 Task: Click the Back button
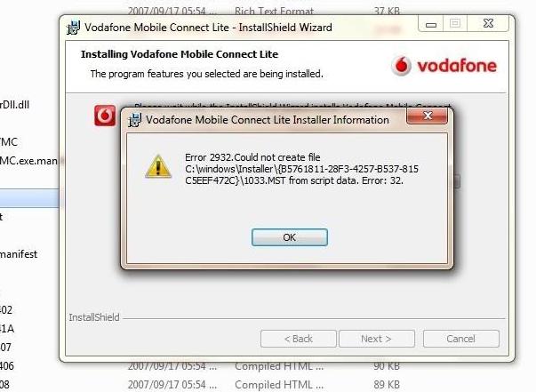coord(299,339)
